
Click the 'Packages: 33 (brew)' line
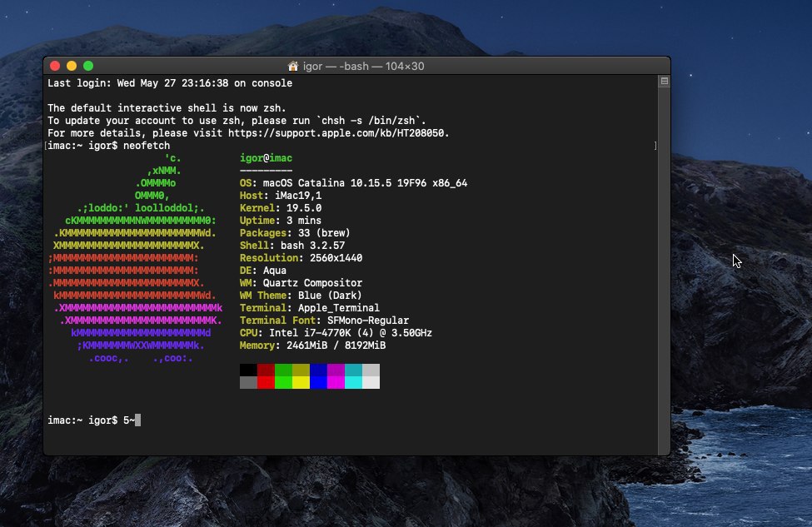click(295, 232)
